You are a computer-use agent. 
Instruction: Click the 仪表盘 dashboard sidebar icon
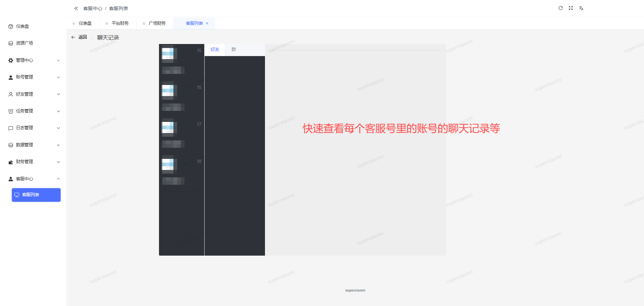click(11, 27)
